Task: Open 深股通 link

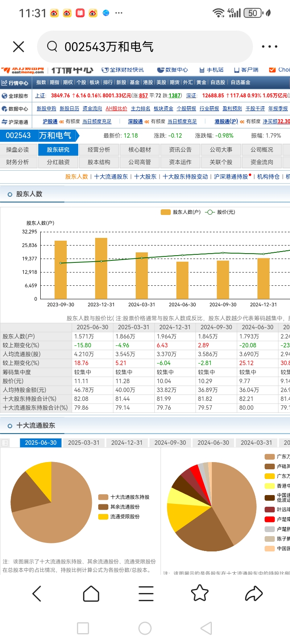Action: pos(135,122)
